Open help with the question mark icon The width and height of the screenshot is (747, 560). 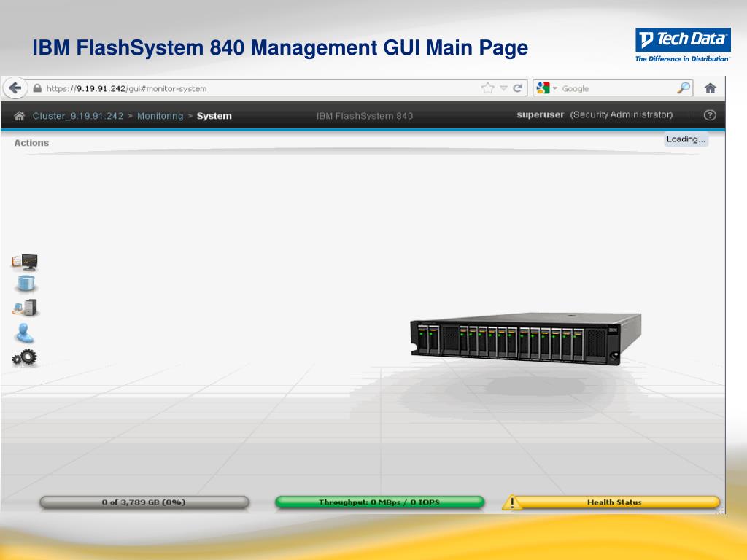tap(709, 114)
